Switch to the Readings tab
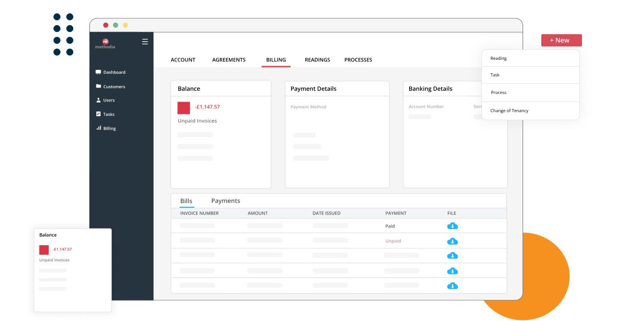 pyautogui.click(x=317, y=60)
